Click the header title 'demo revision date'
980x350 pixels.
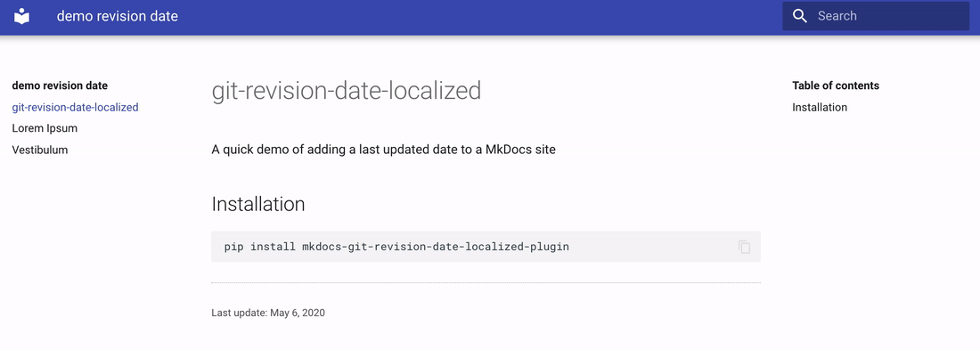coord(118,16)
